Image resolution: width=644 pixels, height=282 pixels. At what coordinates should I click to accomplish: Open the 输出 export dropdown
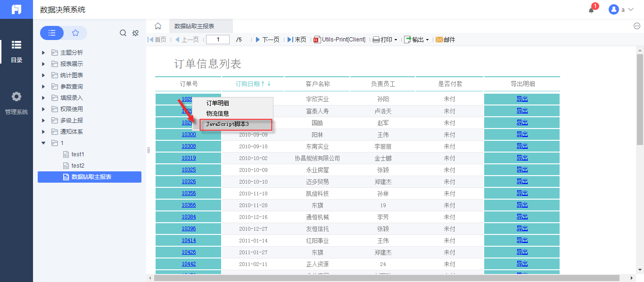pos(417,40)
